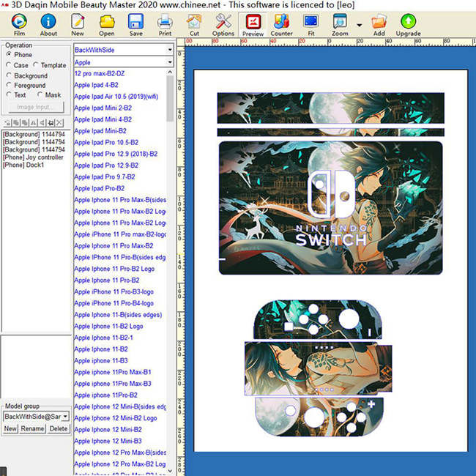Select model Apple Iphone 12 Mini-B3
The width and height of the screenshot is (476, 476).
coord(108,441)
